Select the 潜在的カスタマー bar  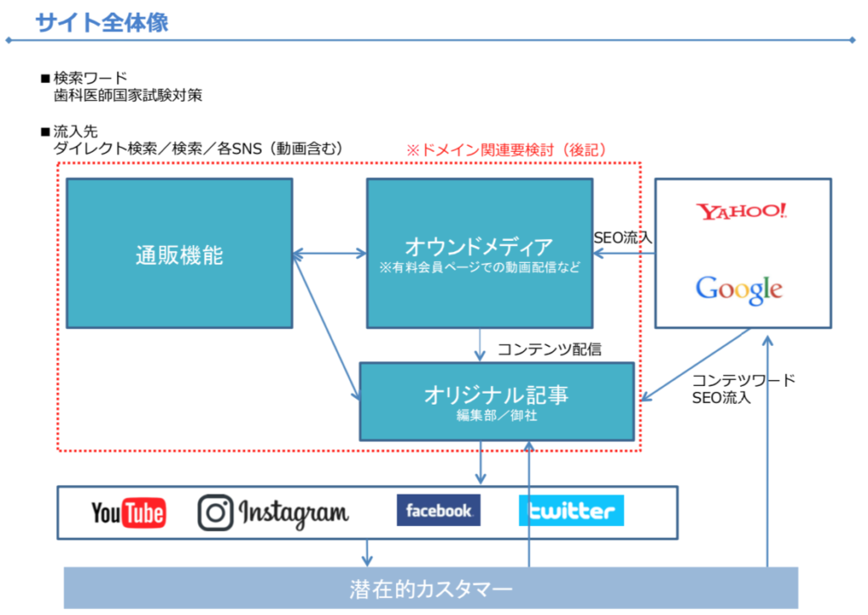[431, 588]
